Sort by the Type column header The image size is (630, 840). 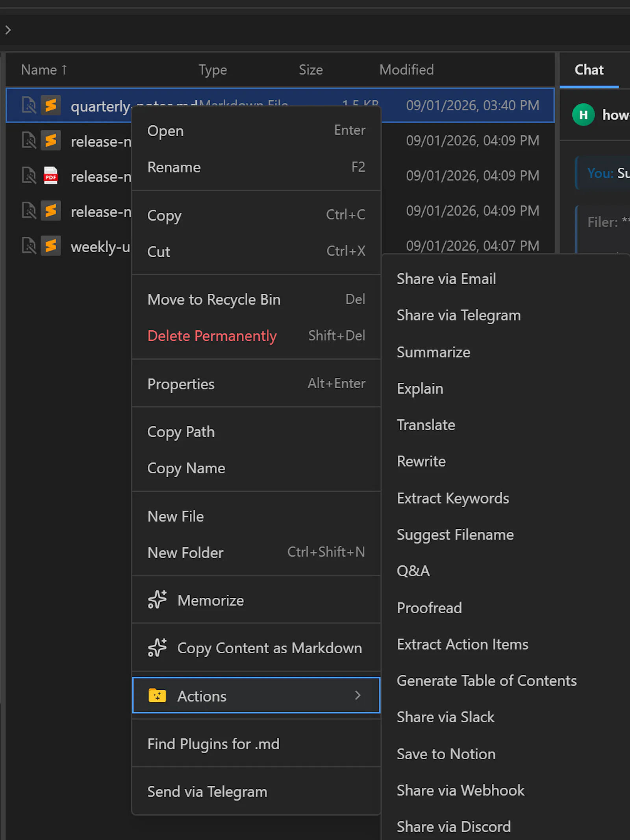(213, 70)
